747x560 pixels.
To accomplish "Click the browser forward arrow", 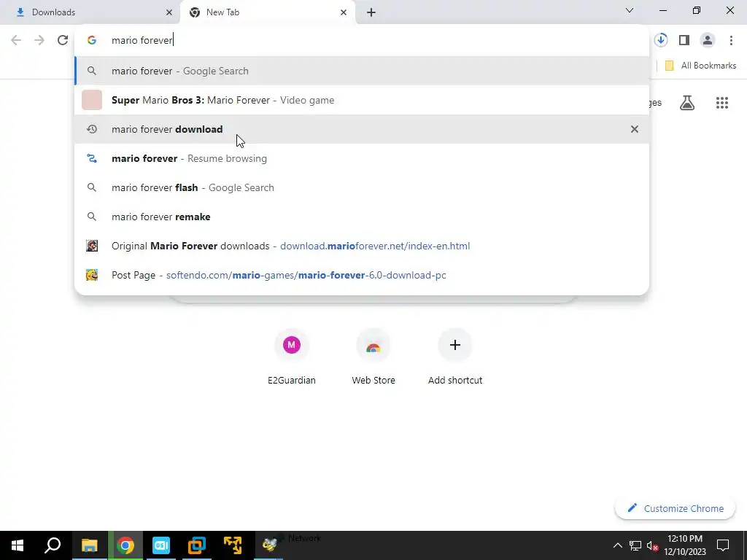I will [x=39, y=40].
